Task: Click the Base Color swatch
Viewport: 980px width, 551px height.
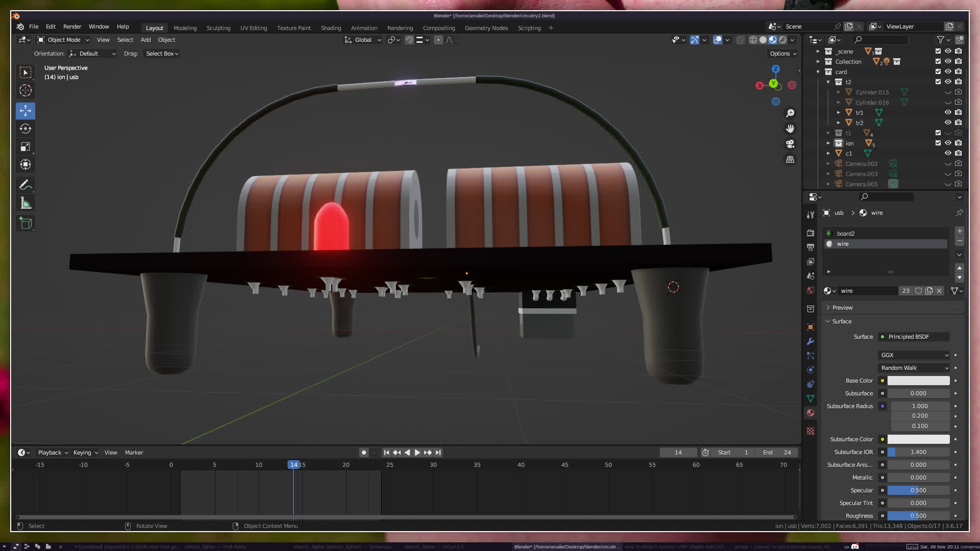Action: click(918, 381)
